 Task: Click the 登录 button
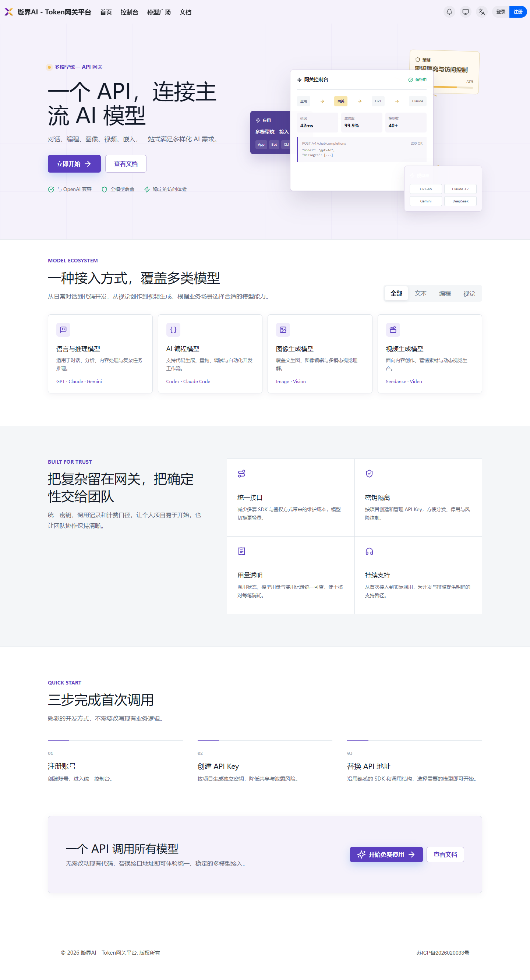pos(501,12)
